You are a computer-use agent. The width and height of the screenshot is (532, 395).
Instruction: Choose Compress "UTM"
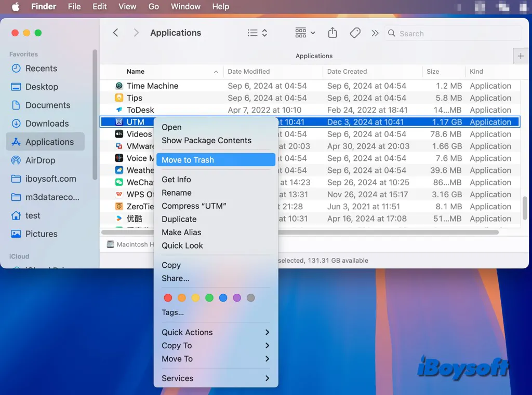216,206
